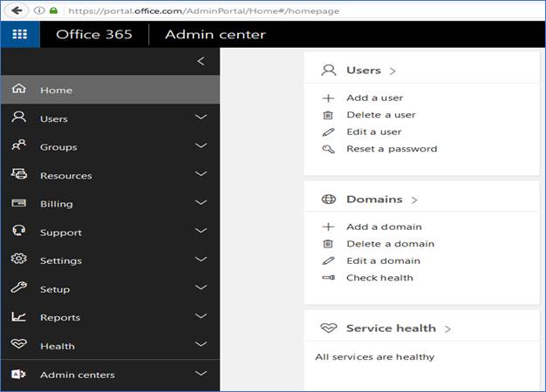The width and height of the screenshot is (546, 392).
Task: Select Admin centers label in the navigation menu
Action: (78, 375)
